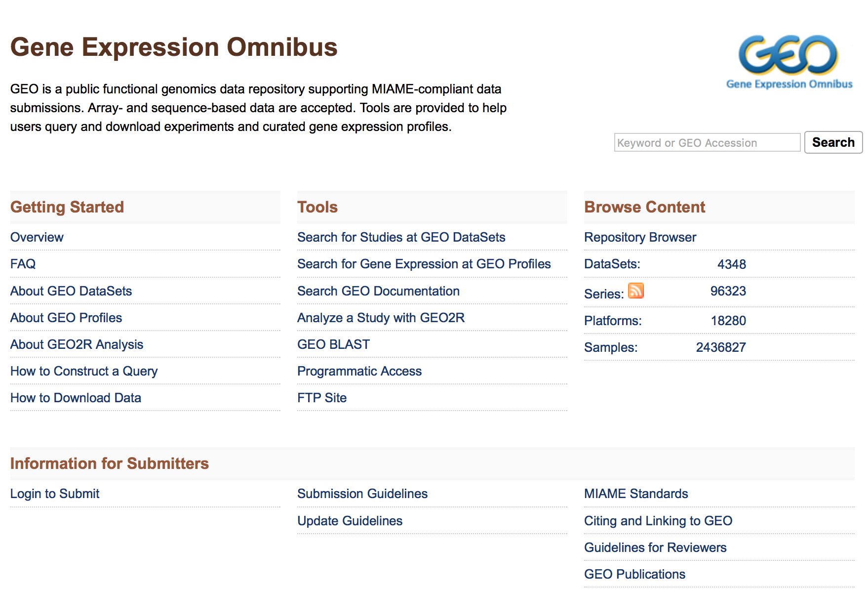
Task: Open GEO Publications link
Action: click(634, 574)
